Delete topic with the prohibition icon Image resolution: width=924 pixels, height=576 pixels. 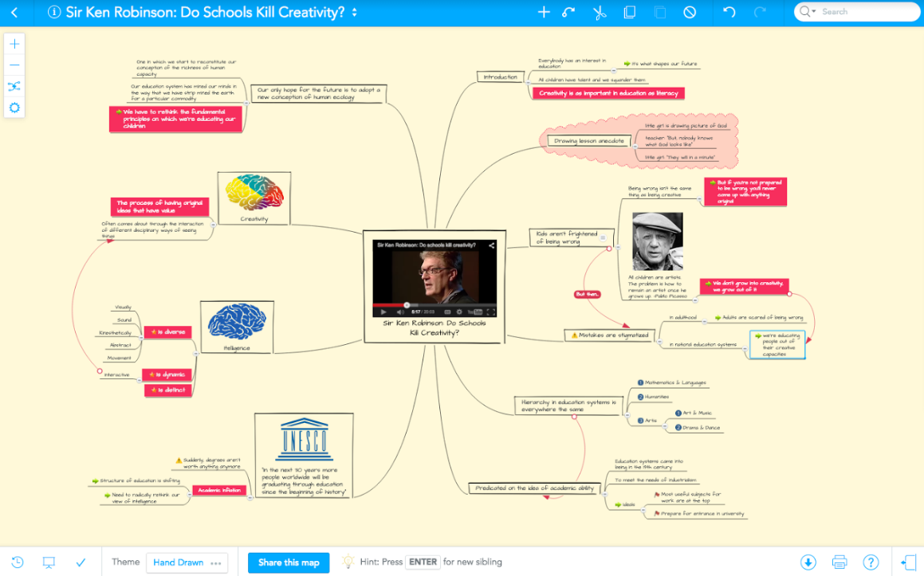click(690, 13)
